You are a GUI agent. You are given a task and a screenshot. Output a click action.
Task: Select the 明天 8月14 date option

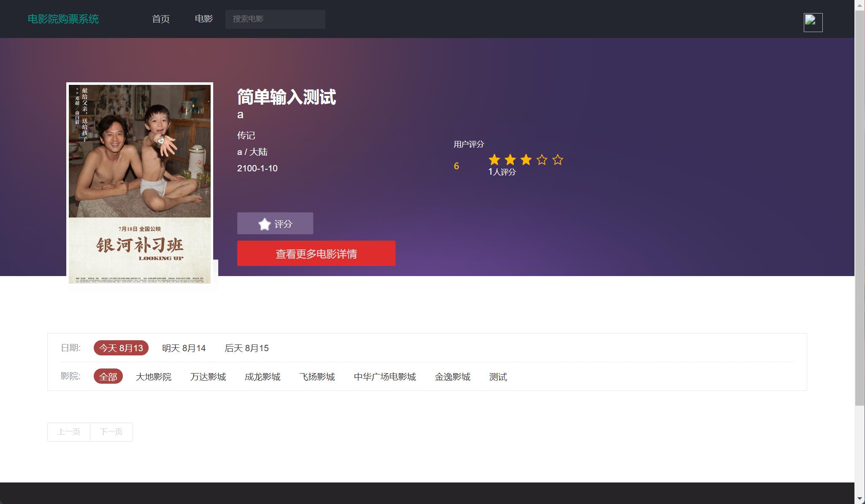183,348
